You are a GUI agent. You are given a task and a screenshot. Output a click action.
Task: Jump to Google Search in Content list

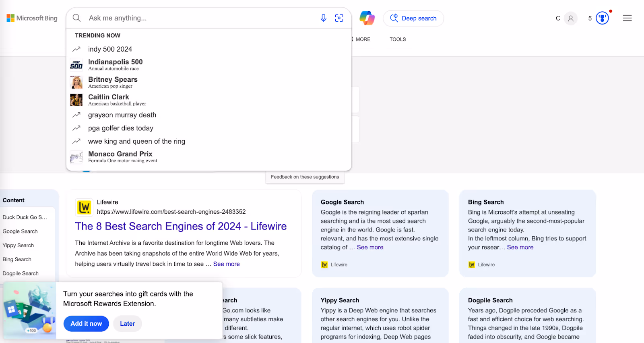[x=20, y=231]
